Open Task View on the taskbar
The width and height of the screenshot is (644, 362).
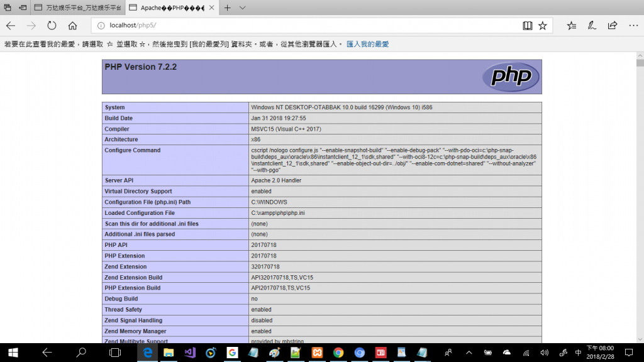[115, 353]
